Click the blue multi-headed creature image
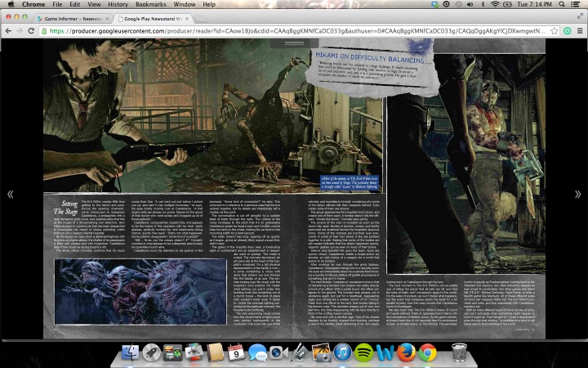Image resolution: width=588 pixels, height=368 pixels. (140, 291)
